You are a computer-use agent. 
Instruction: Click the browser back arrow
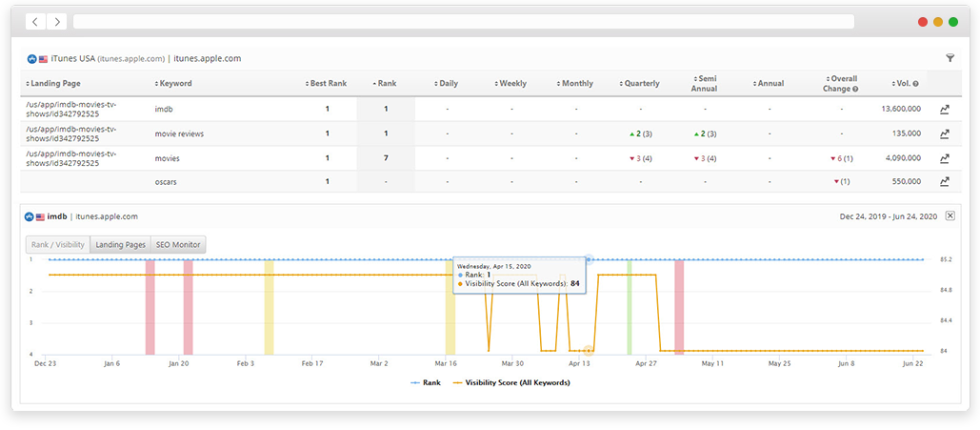(35, 21)
